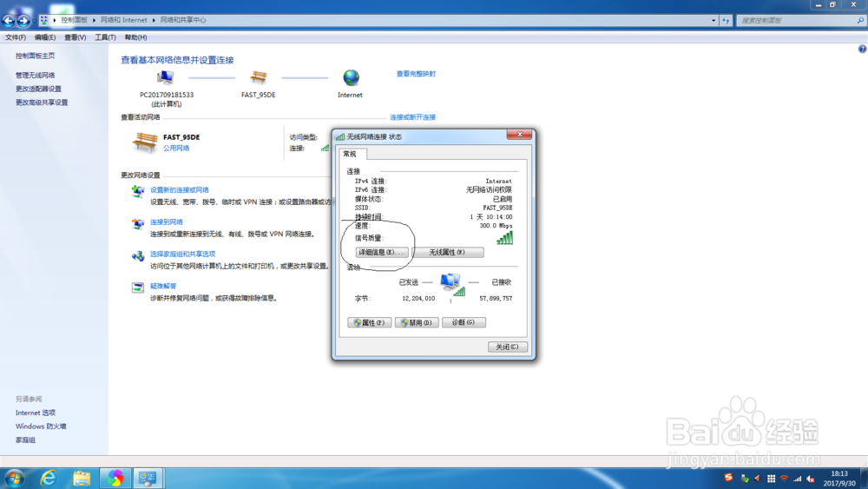
Task: Open the Windows Start menu
Action: click(14, 479)
